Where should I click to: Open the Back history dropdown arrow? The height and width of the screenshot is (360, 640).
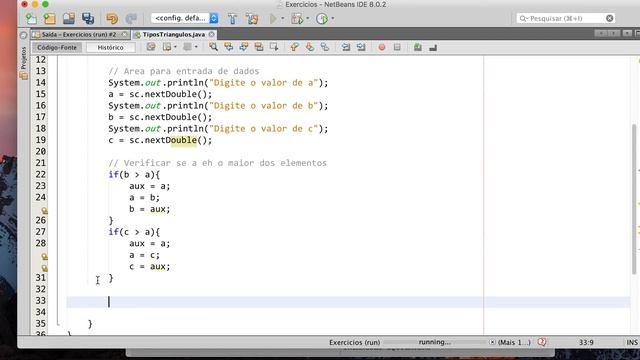[x=175, y=47]
